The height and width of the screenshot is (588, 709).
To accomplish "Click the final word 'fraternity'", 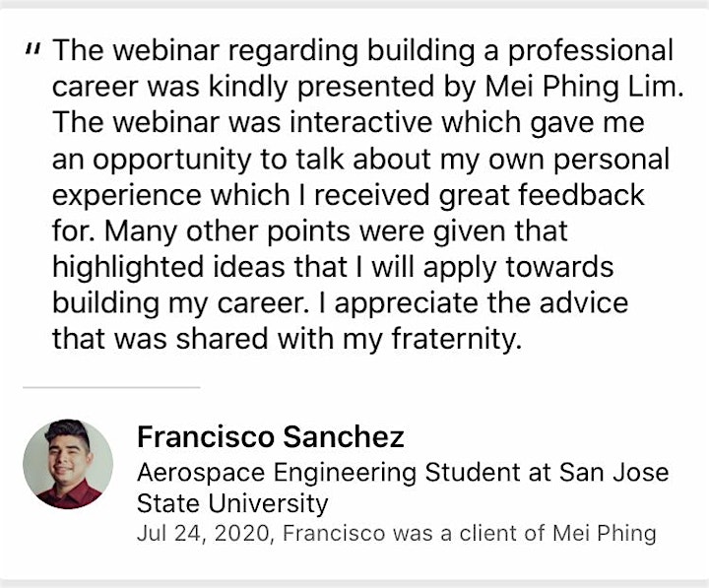I will tap(454, 339).
